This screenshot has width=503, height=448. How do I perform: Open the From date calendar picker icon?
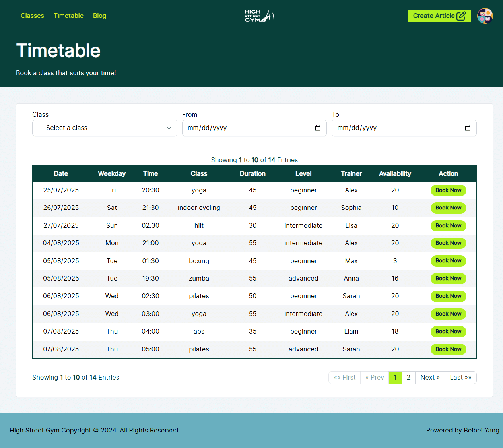pyautogui.click(x=318, y=128)
